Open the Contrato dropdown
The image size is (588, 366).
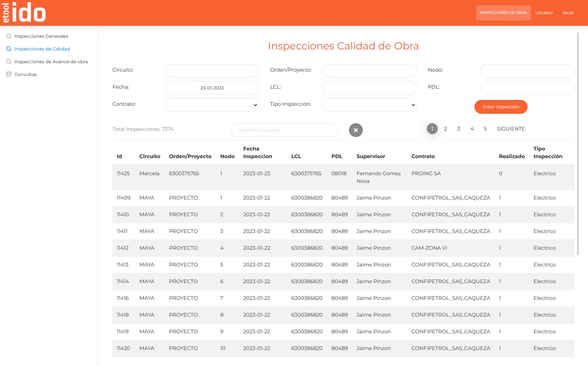coord(212,105)
